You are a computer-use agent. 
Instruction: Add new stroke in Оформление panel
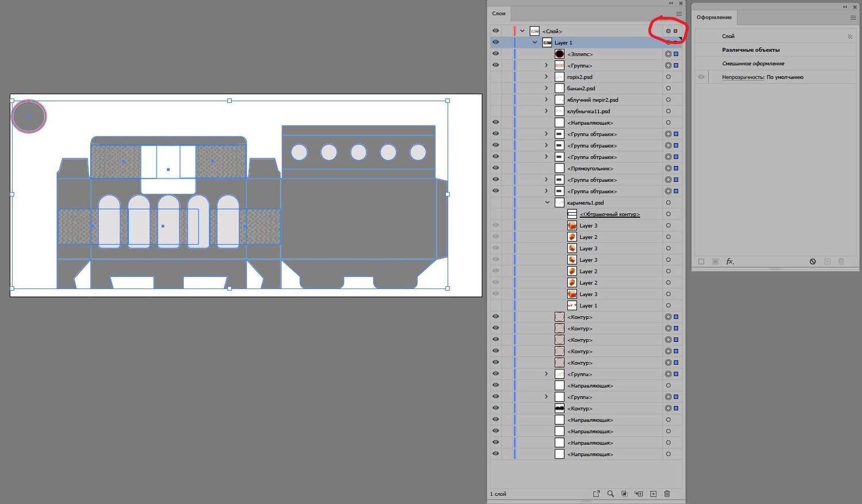(x=701, y=261)
